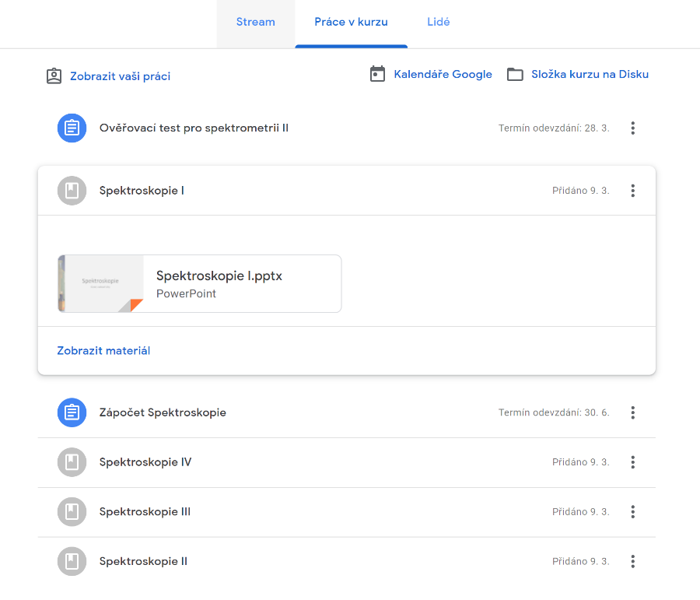This screenshot has width=700, height=600.
Task: Click the Zobrazit materiál link
Action: click(x=103, y=351)
